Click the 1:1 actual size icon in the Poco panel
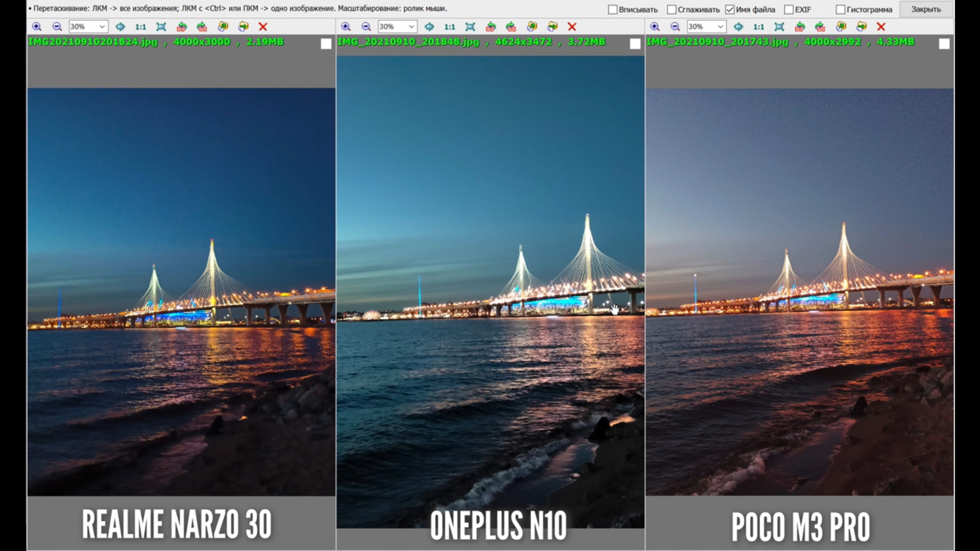Screen dimensions: 980x551 pos(758,27)
